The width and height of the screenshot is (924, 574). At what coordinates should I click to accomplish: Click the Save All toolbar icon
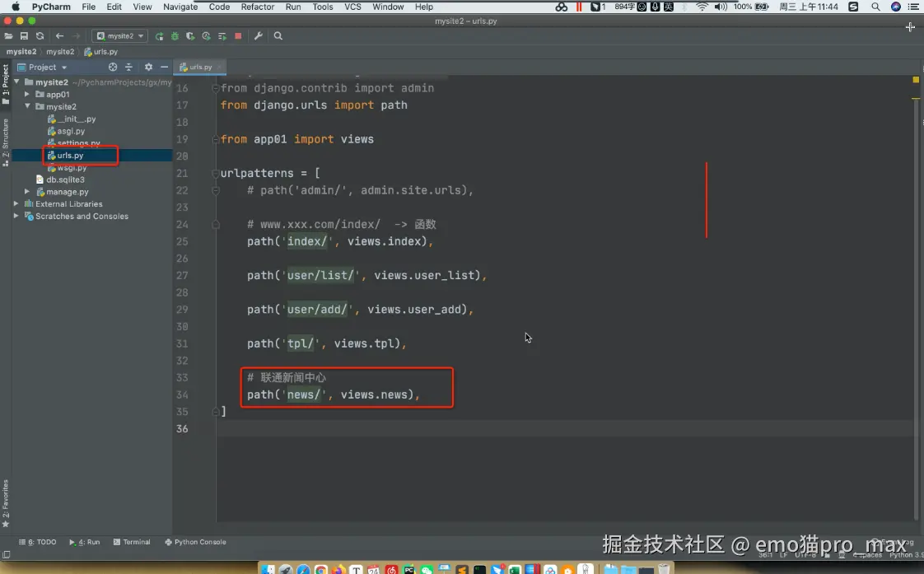(x=24, y=36)
